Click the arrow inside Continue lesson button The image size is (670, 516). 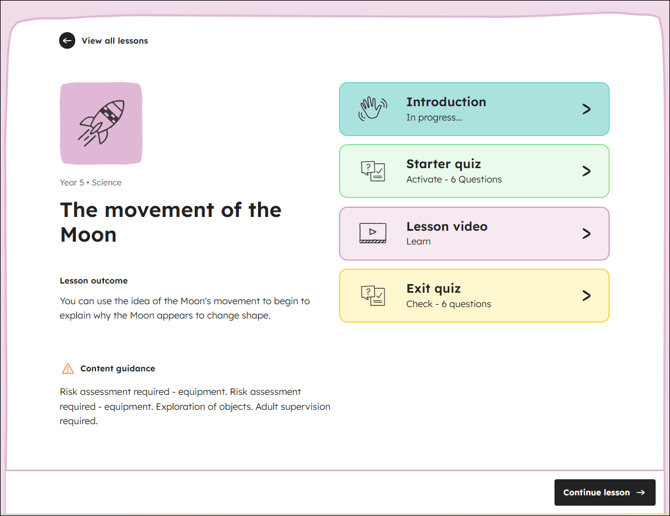tap(641, 493)
